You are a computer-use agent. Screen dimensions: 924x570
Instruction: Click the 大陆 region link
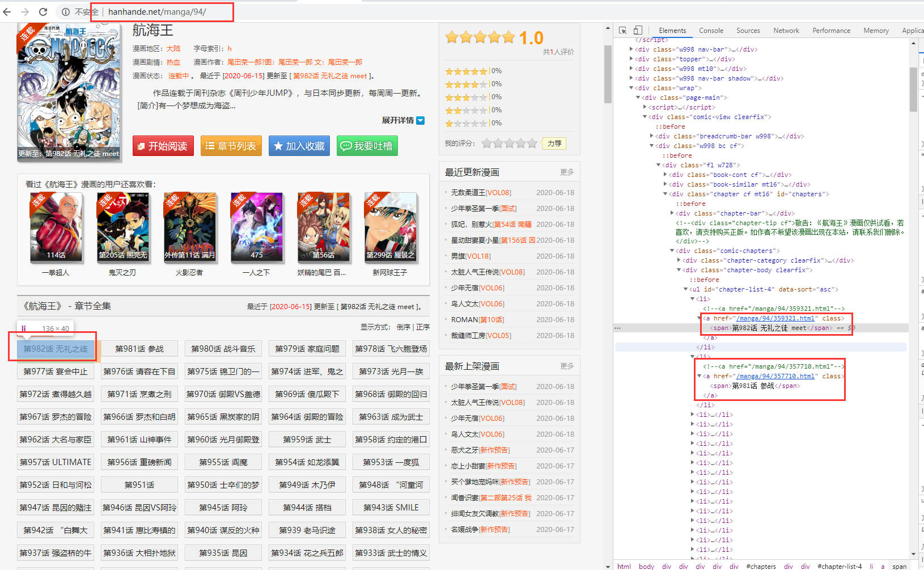[173, 48]
